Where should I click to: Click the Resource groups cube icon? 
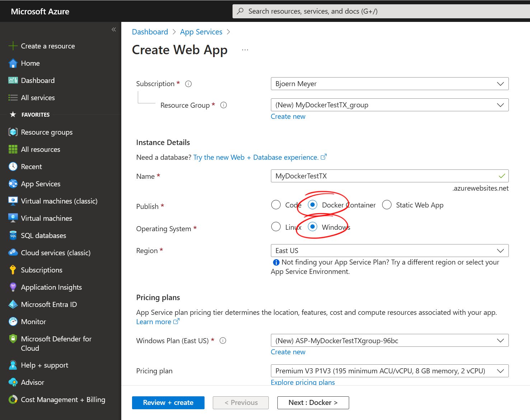(x=13, y=132)
